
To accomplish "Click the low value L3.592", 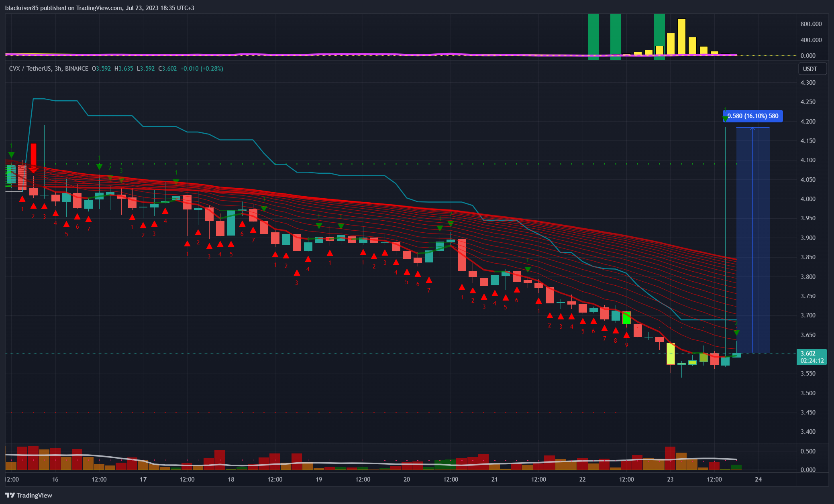I will [x=146, y=69].
